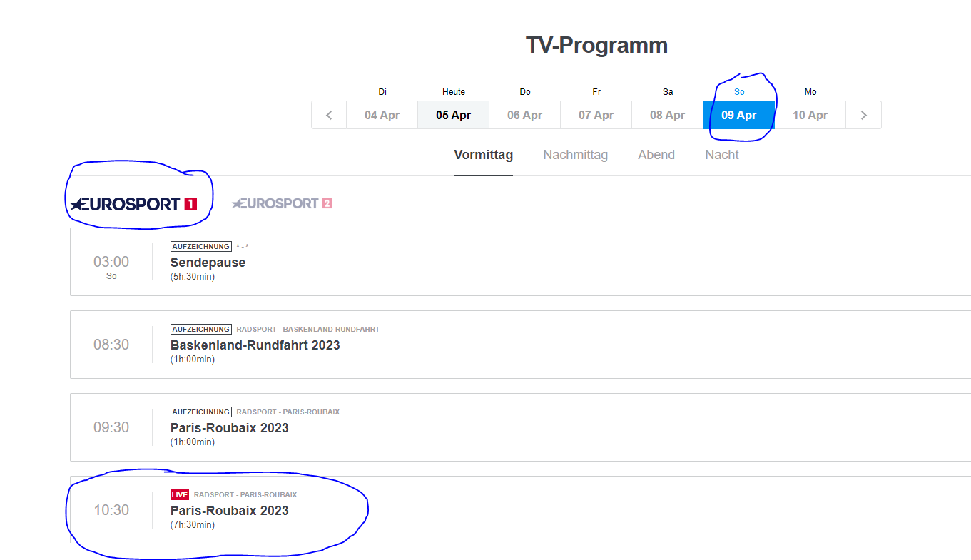Open the live Paris-Roubaix 2023 at 10:30
The image size is (971, 560).
pos(229,511)
